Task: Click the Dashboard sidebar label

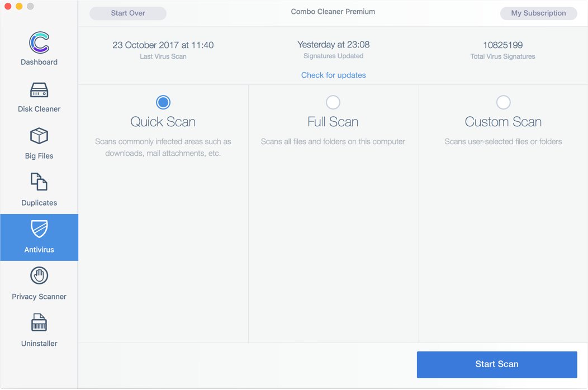Action: coord(39,62)
